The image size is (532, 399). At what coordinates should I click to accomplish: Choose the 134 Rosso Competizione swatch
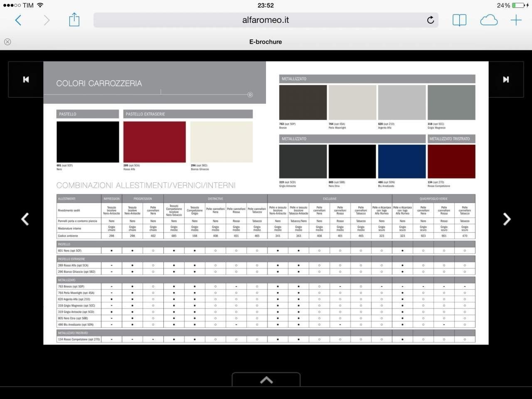(451, 162)
